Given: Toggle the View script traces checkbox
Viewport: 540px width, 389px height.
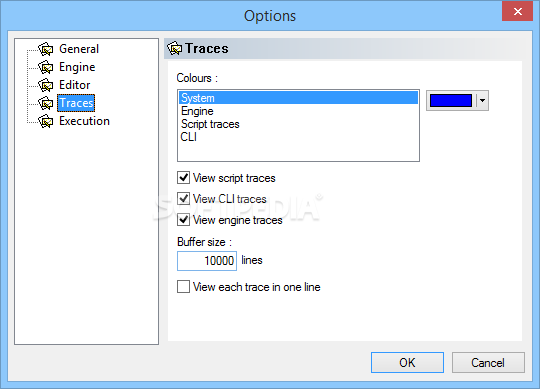Looking at the screenshot, I should 183,178.
